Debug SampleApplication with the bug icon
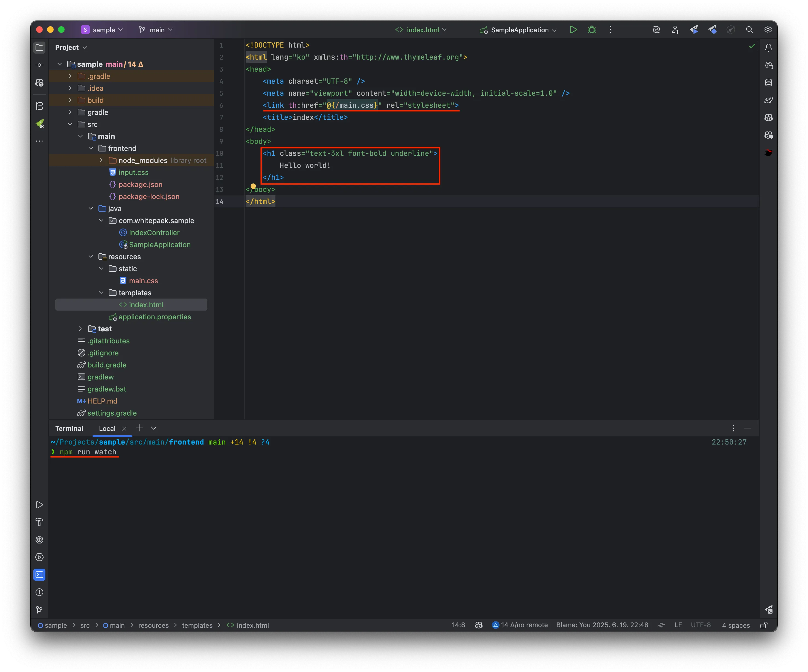The height and width of the screenshot is (672, 808). pos(592,30)
